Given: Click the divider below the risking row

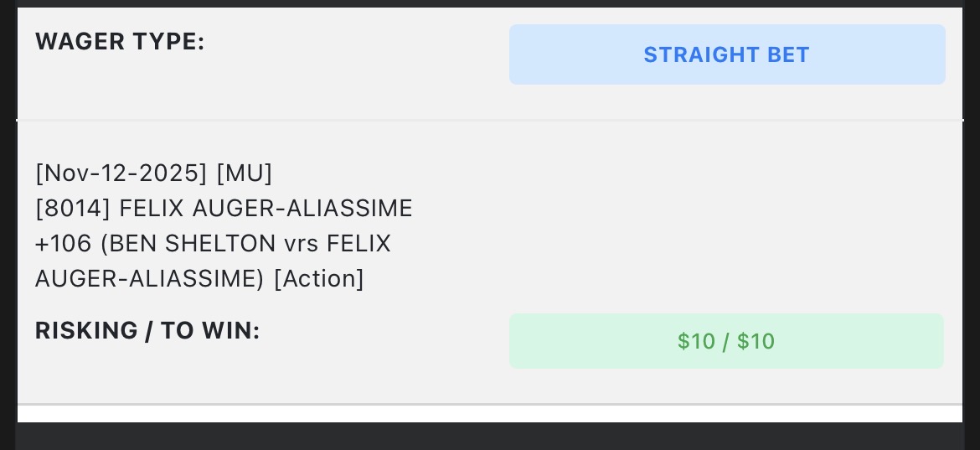Looking at the screenshot, I should [490, 405].
